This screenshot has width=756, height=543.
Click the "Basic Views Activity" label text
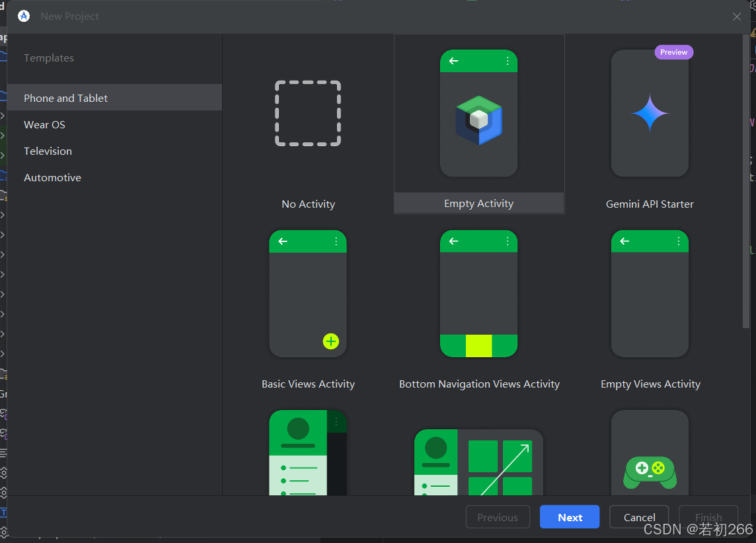pyautogui.click(x=308, y=384)
